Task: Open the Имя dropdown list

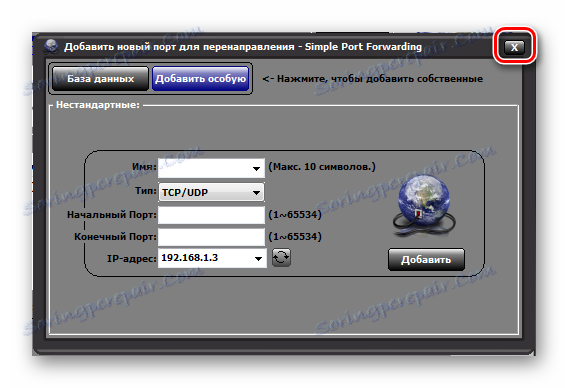Action: (x=256, y=168)
